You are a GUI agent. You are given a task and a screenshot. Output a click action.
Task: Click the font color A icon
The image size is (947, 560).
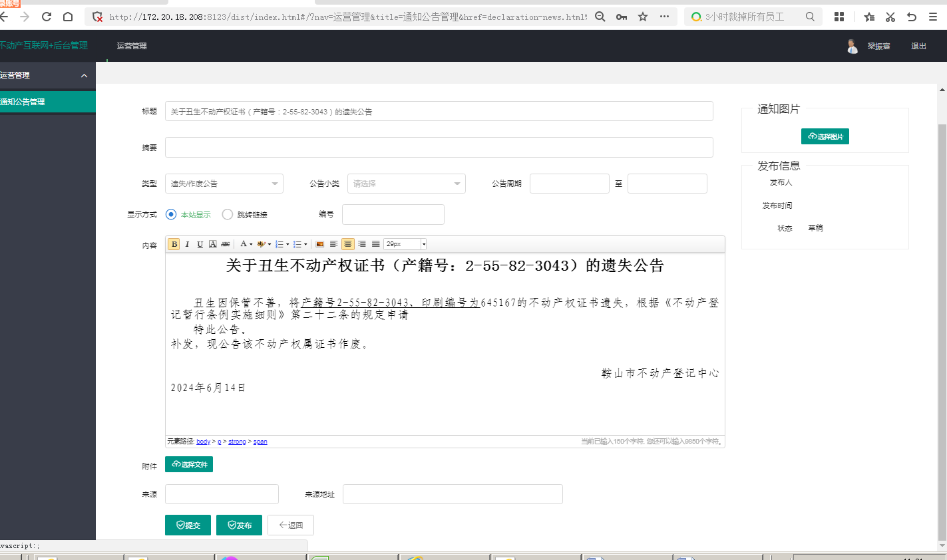click(244, 244)
